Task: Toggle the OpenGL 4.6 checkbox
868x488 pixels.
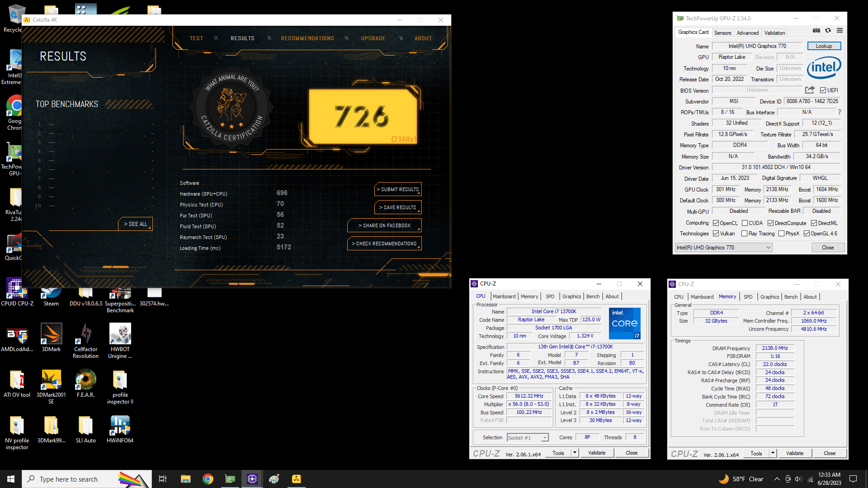Action: click(x=807, y=234)
